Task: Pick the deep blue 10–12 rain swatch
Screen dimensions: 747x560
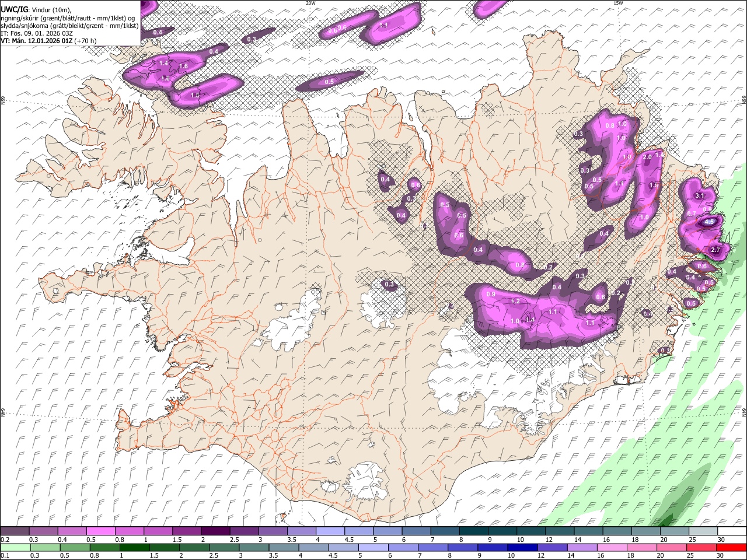Action: tap(522, 547)
